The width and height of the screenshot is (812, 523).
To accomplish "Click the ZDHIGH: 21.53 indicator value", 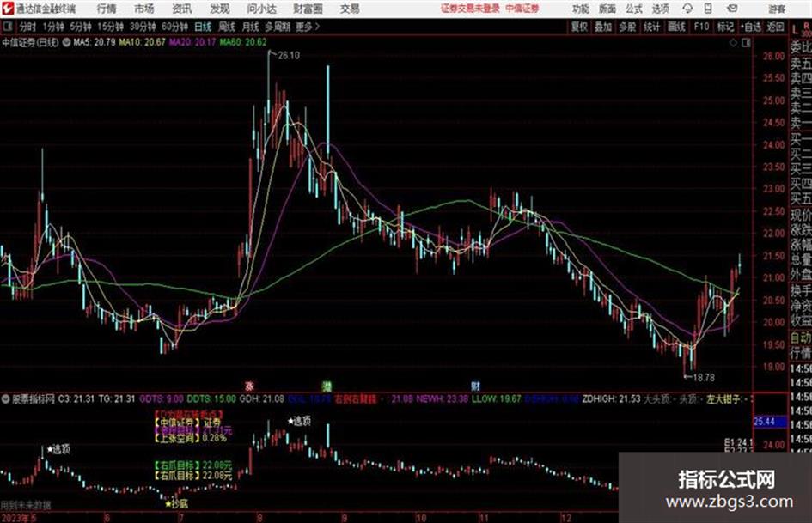I will (612, 399).
